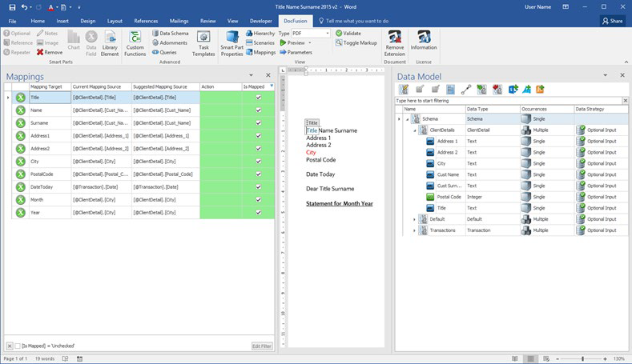Open the Mappings view button
Viewport: 632px width, 364px height.
click(x=261, y=52)
